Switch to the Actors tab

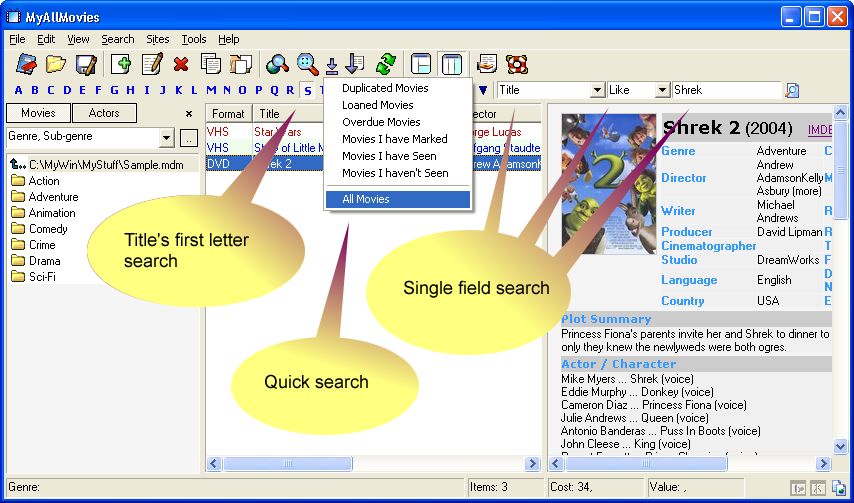click(x=104, y=113)
